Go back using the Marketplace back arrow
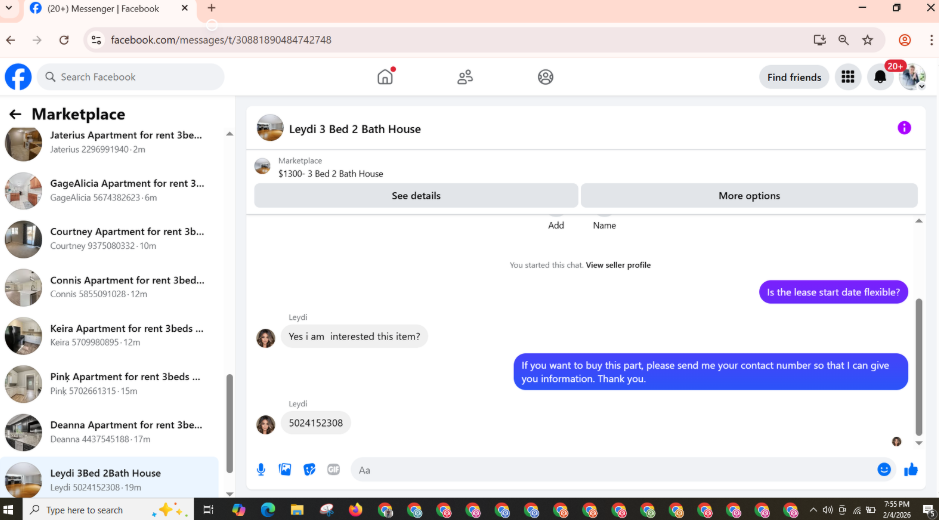 15,114
